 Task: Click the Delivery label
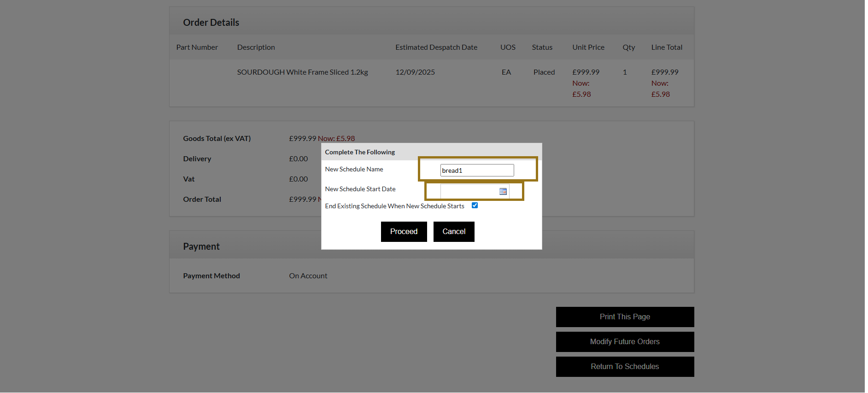pyautogui.click(x=197, y=158)
